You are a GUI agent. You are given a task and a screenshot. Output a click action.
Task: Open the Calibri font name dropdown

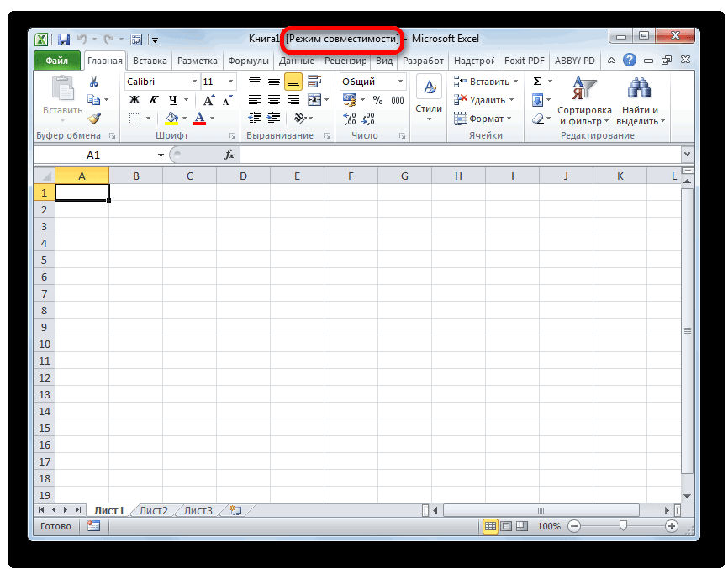(x=194, y=82)
